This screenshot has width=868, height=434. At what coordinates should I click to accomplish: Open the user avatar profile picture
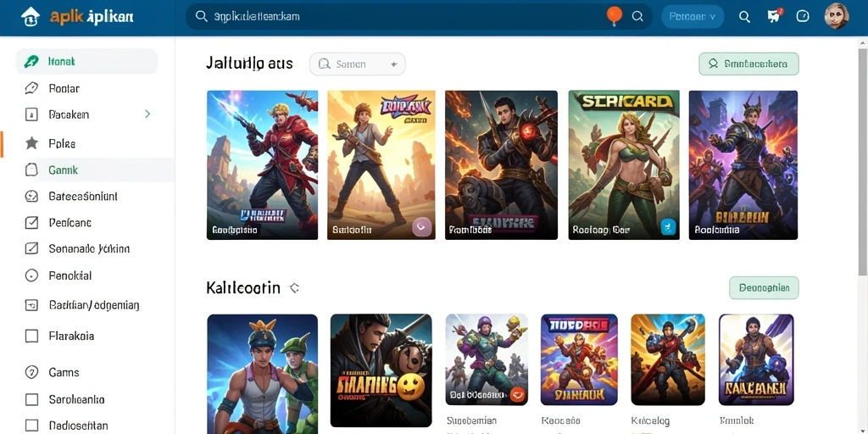pyautogui.click(x=837, y=17)
